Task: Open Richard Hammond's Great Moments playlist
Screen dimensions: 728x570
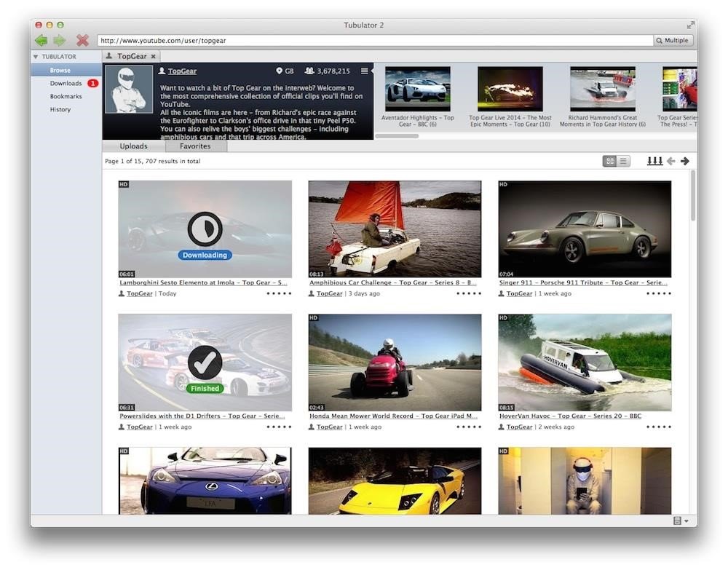Action: click(x=603, y=89)
